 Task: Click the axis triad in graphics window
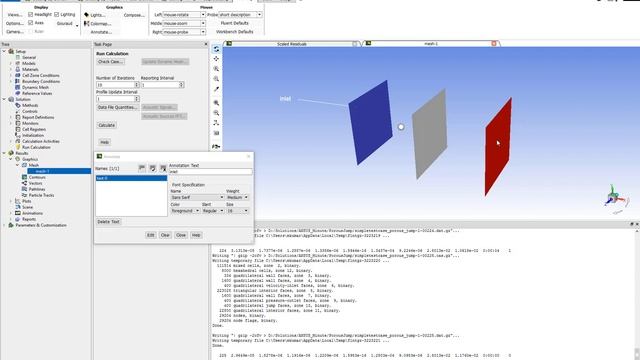(x=614, y=198)
